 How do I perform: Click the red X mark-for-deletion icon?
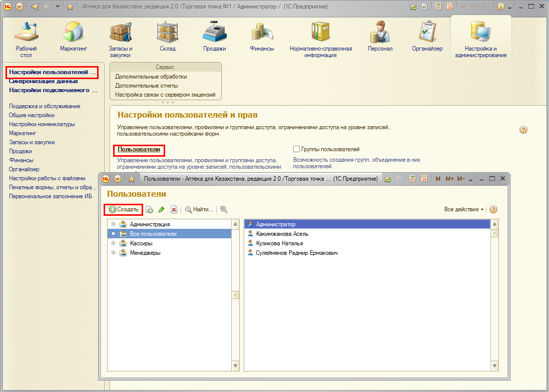174,210
